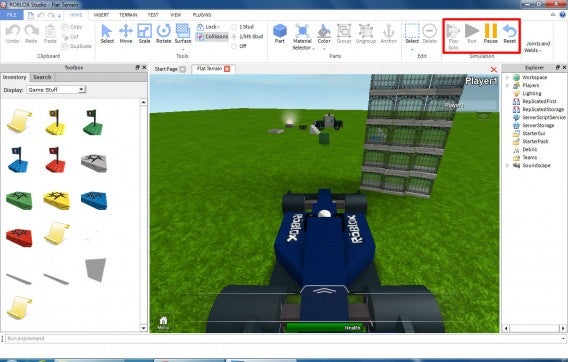568x362 pixels.
Task: Expand the Soundscape tree node
Action: pos(507,165)
